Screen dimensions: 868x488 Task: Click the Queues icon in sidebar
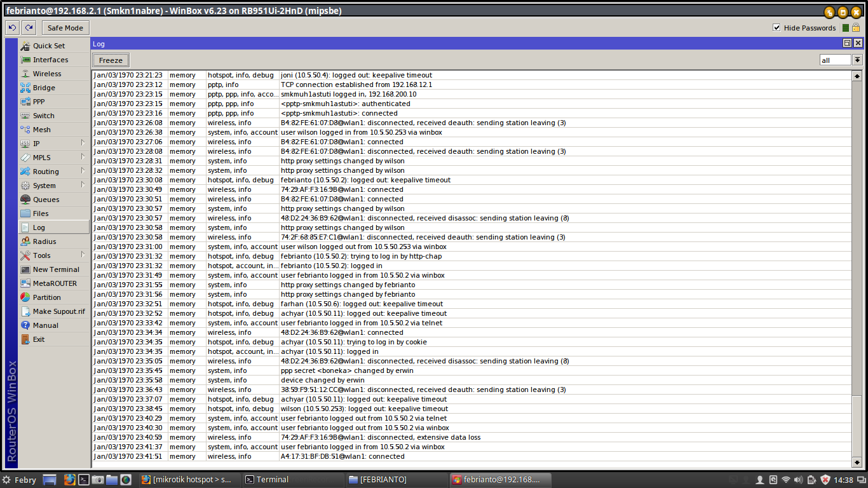[25, 200]
